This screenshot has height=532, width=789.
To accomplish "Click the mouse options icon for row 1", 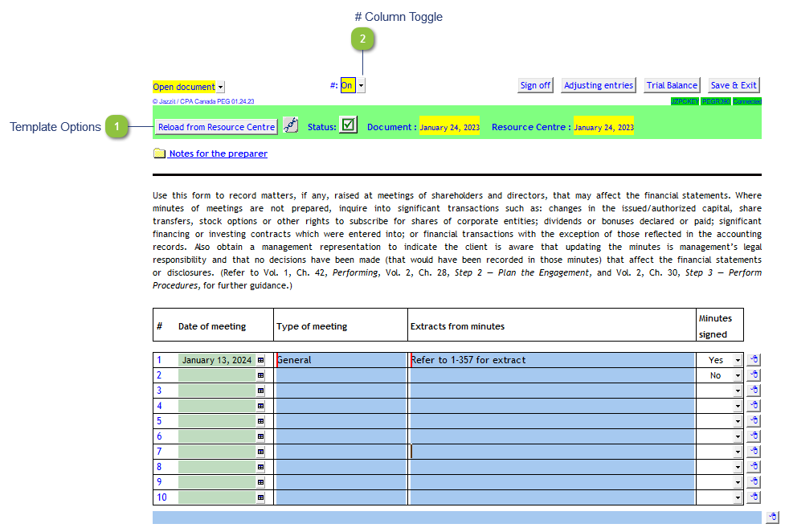I will [x=754, y=360].
